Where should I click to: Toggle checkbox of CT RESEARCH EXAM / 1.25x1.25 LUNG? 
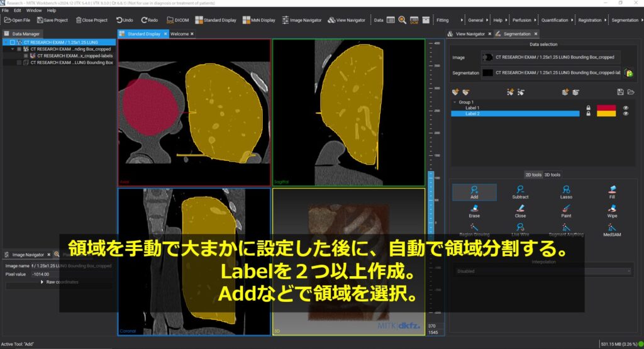click(13, 42)
